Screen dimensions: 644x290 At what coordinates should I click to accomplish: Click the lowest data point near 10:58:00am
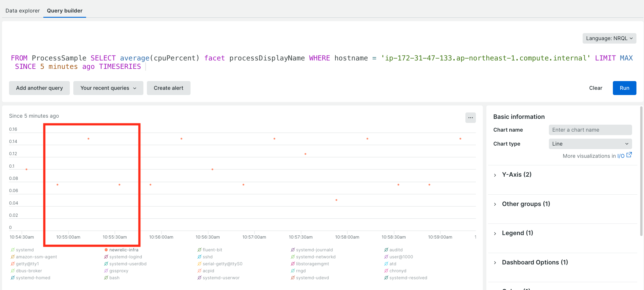(336, 200)
